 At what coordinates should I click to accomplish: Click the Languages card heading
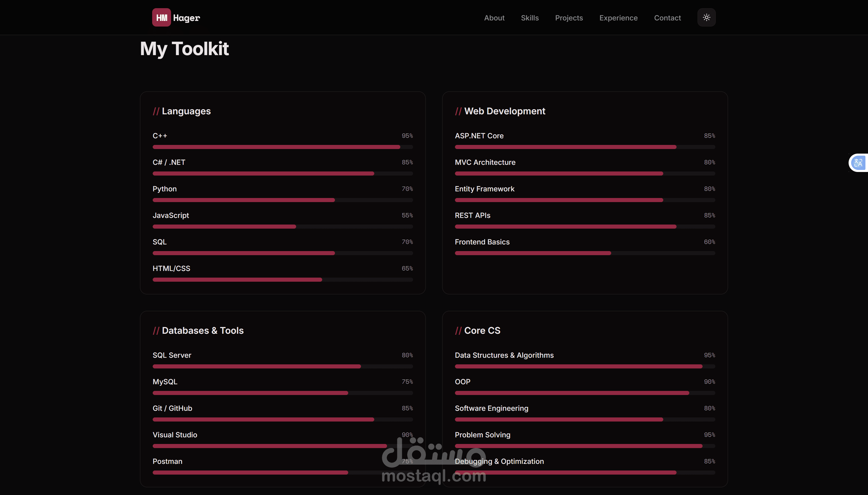click(x=186, y=111)
